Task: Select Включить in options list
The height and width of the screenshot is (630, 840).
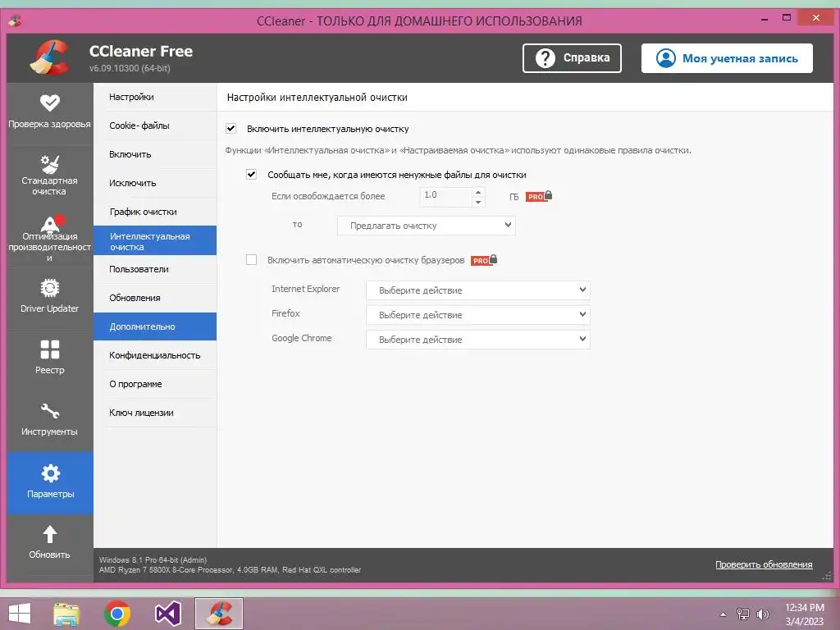Action: [x=155, y=154]
